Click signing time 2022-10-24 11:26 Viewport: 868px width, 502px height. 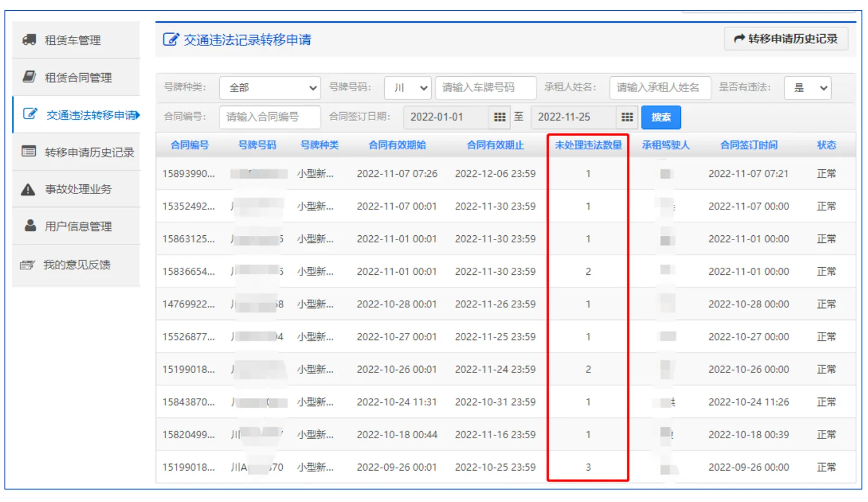(x=749, y=402)
